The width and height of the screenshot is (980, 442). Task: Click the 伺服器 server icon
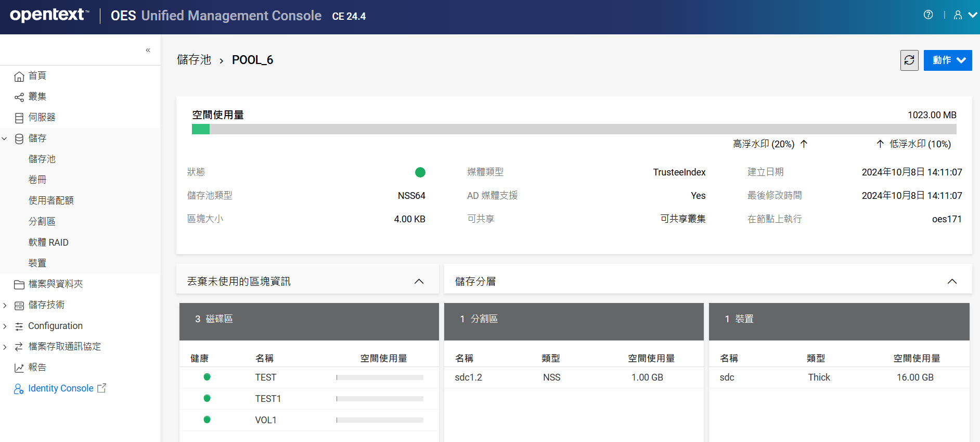[x=19, y=118]
